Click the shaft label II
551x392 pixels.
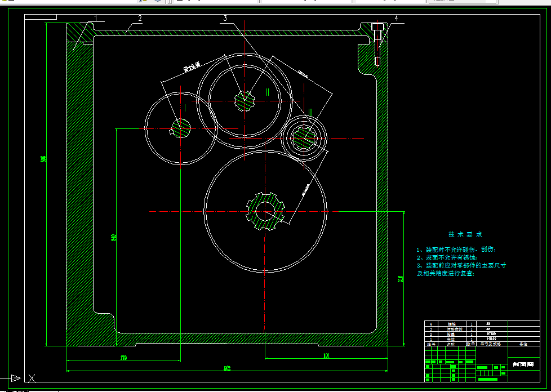point(268,92)
